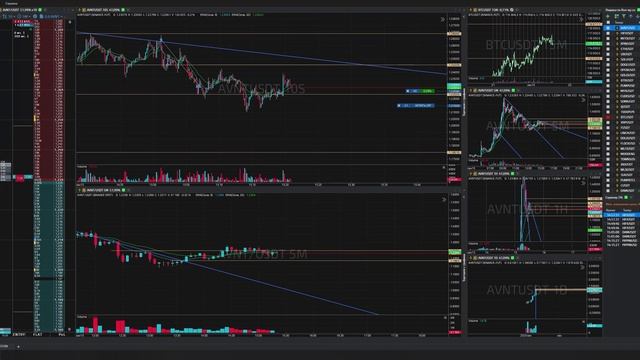Select the top-left main workspace tab
The image size is (640, 360).
click(x=11, y=4)
